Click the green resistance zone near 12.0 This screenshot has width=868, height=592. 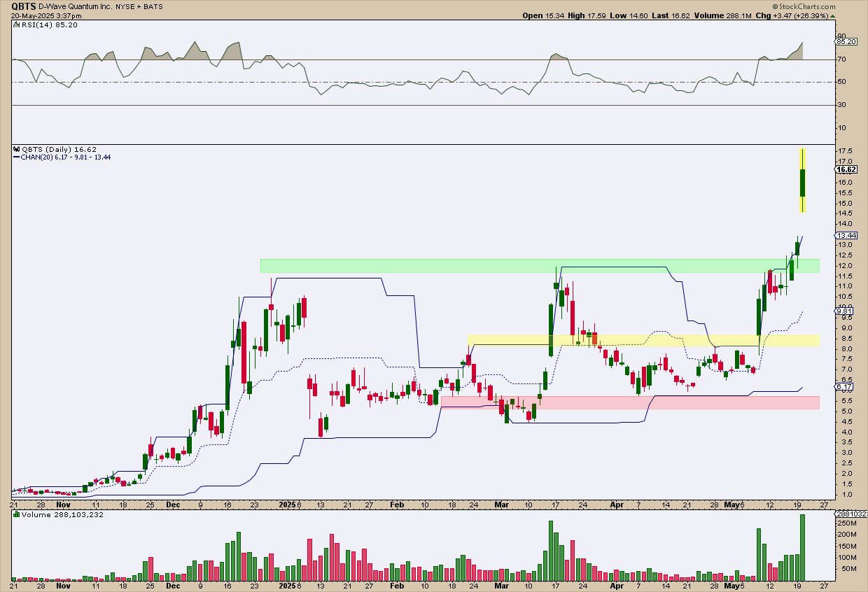[540, 266]
